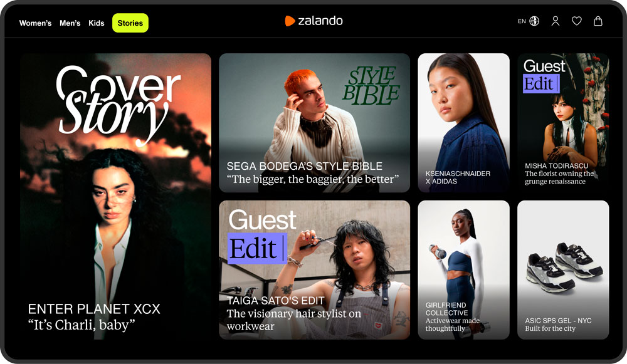627x364 pixels.
Task: Go to the Kids section
Action: pos(97,23)
